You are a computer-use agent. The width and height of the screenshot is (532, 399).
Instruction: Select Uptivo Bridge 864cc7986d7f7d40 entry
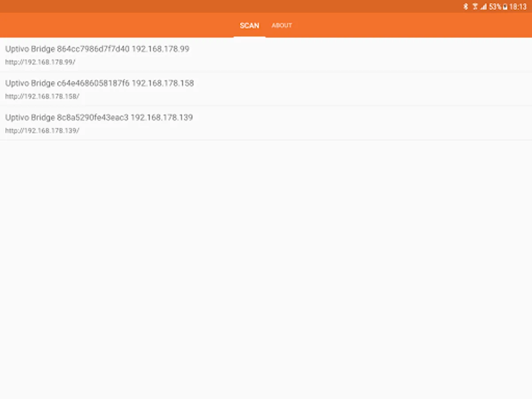(266, 55)
